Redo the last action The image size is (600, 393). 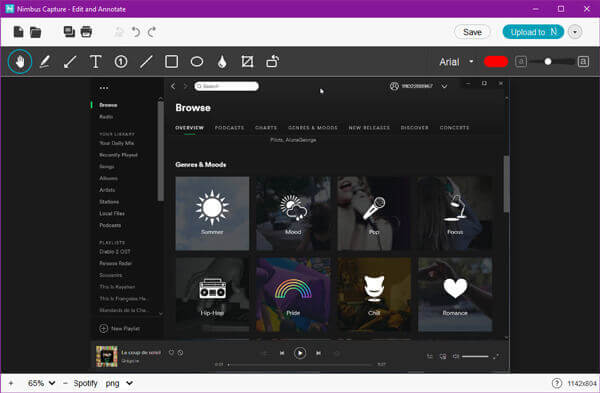pyautogui.click(x=152, y=32)
